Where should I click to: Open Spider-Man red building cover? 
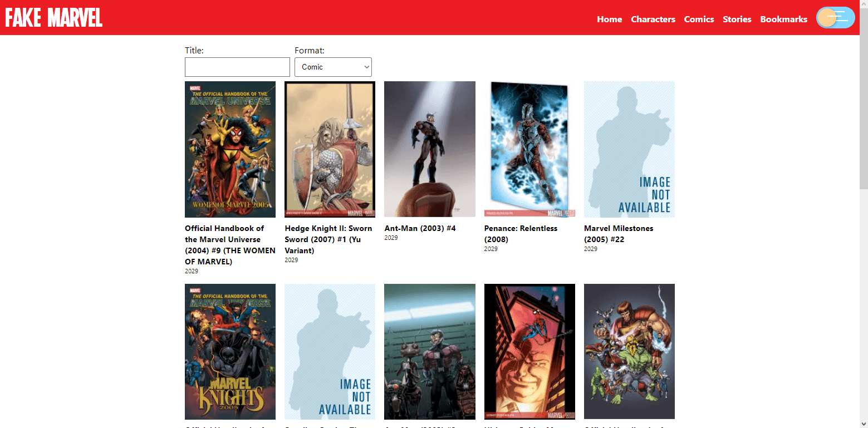529,352
